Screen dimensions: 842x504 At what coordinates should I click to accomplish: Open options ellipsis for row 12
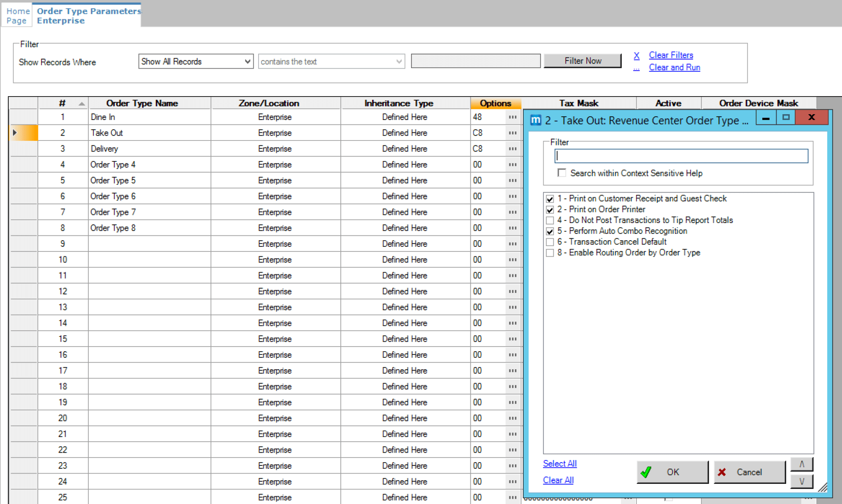coord(512,291)
